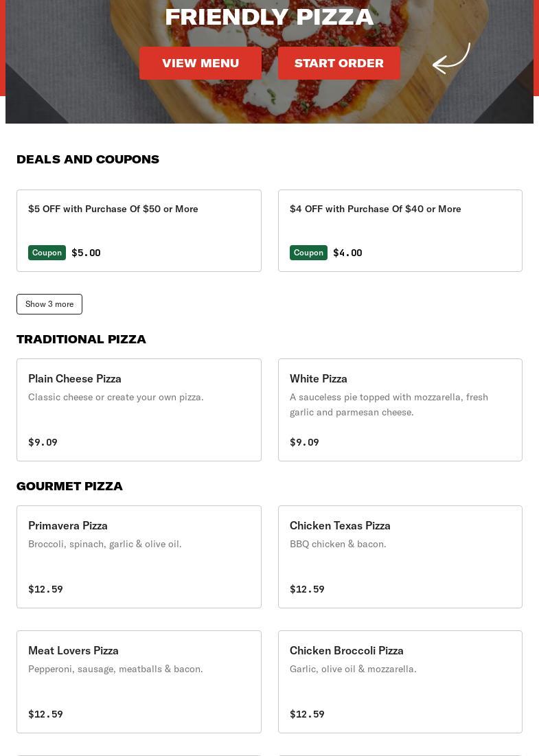Select the Chicken Broccoli Pizza card

pos(400,682)
